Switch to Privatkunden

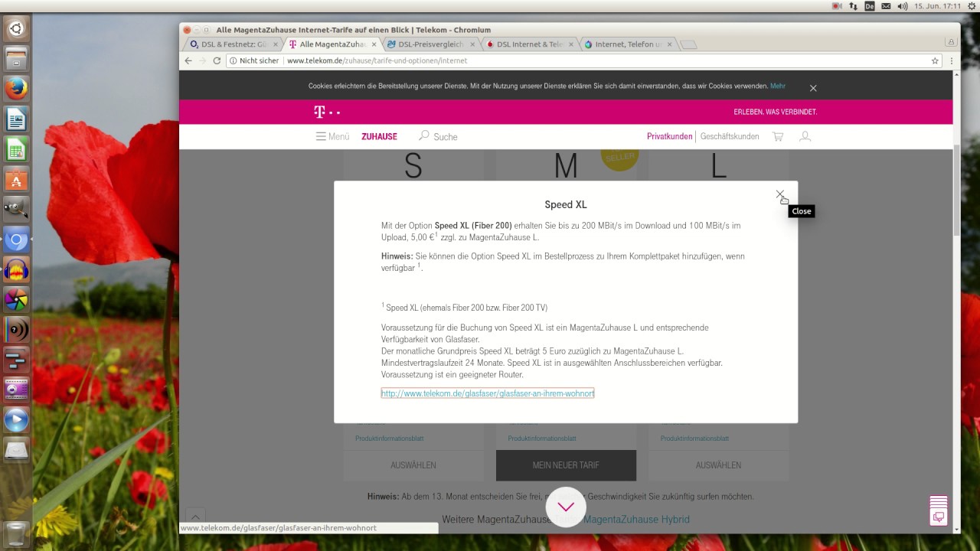tap(669, 136)
